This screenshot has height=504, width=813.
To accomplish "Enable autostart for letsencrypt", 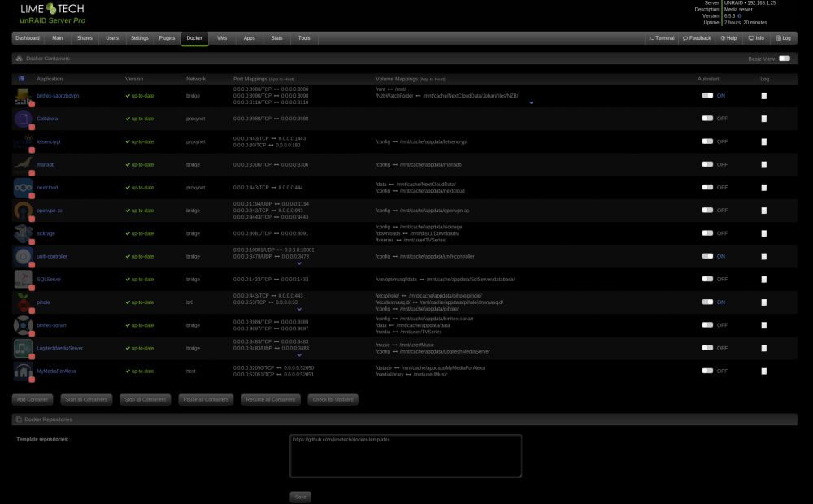I will [707, 141].
